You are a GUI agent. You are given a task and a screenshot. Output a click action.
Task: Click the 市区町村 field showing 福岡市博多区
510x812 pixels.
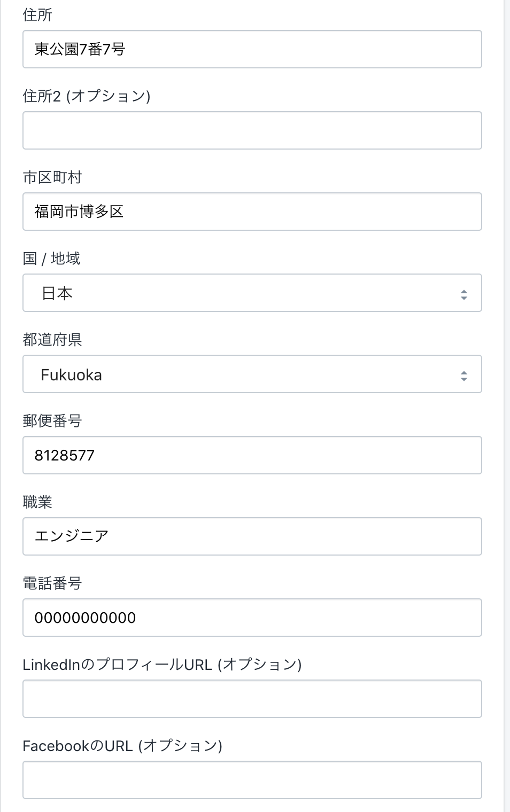point(252,212)
